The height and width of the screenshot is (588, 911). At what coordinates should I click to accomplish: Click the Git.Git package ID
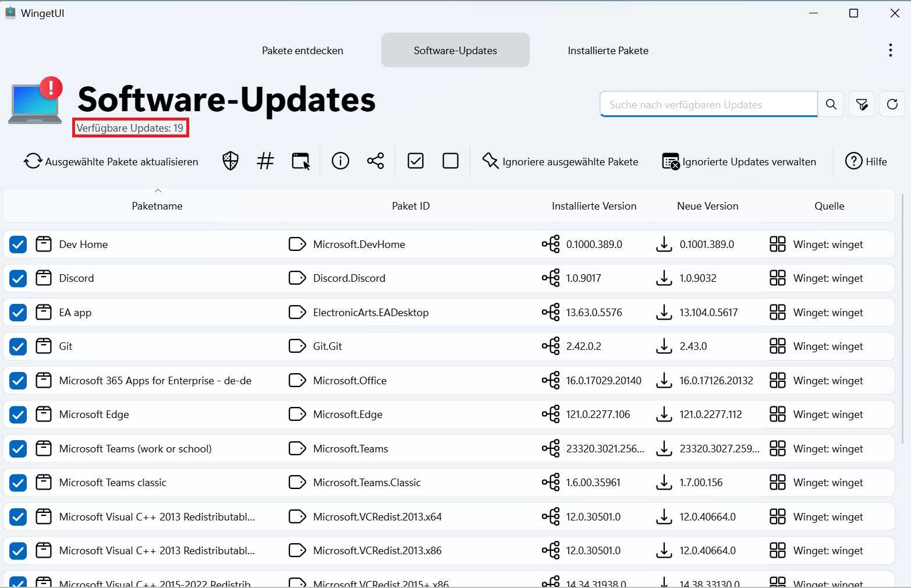(x=328, y=346)
